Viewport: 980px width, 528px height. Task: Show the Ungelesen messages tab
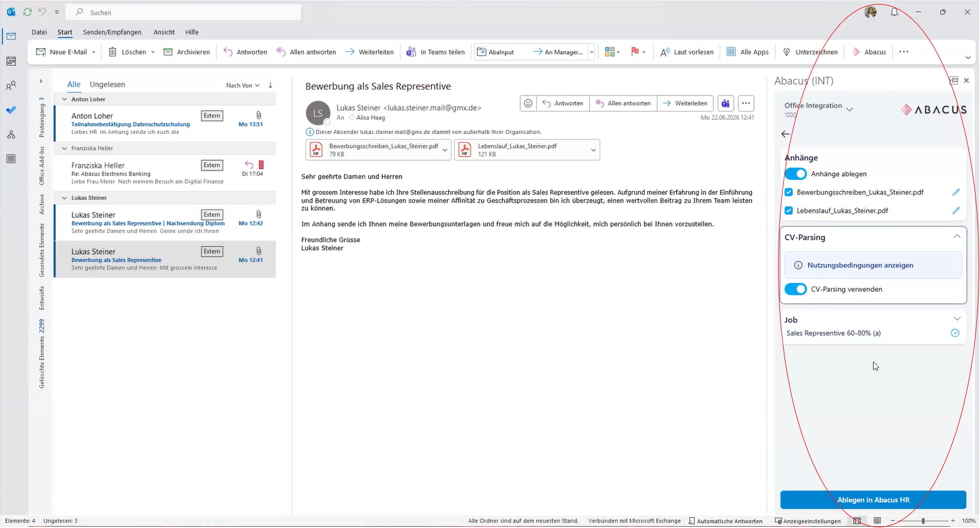107,85
